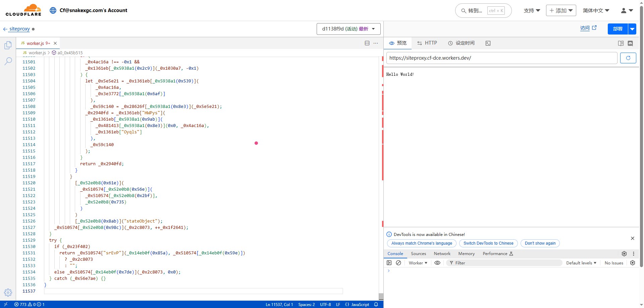Image resolution: width=644 pixels, height=308 pixels.
Task: Click the console prompt chevron
Action: tap(389, 271)
